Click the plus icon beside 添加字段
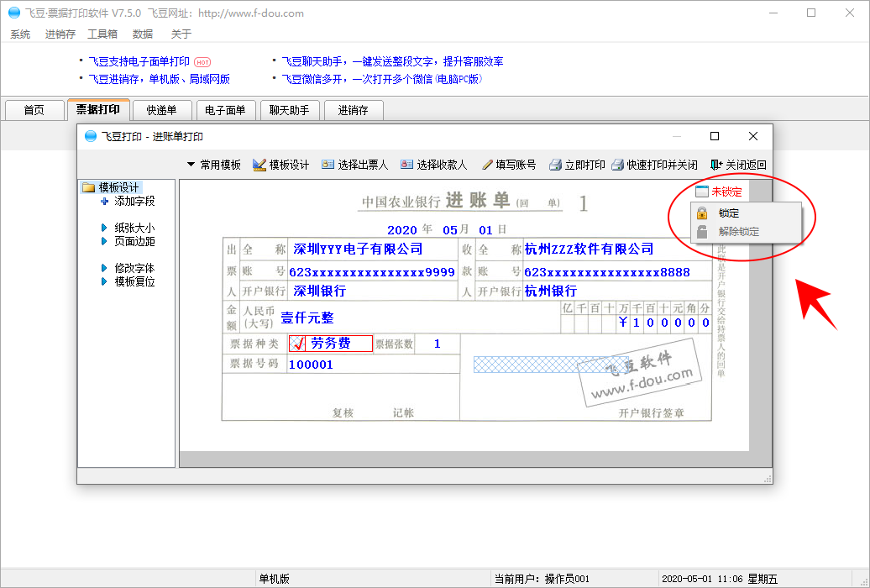This screenshot has height=588, width=870. click(104, 201)
